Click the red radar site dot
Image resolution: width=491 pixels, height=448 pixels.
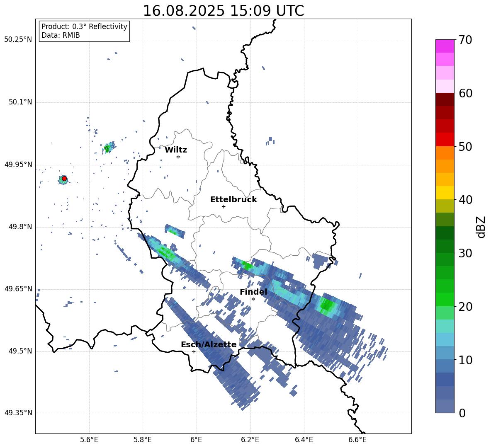pos(64,179)
